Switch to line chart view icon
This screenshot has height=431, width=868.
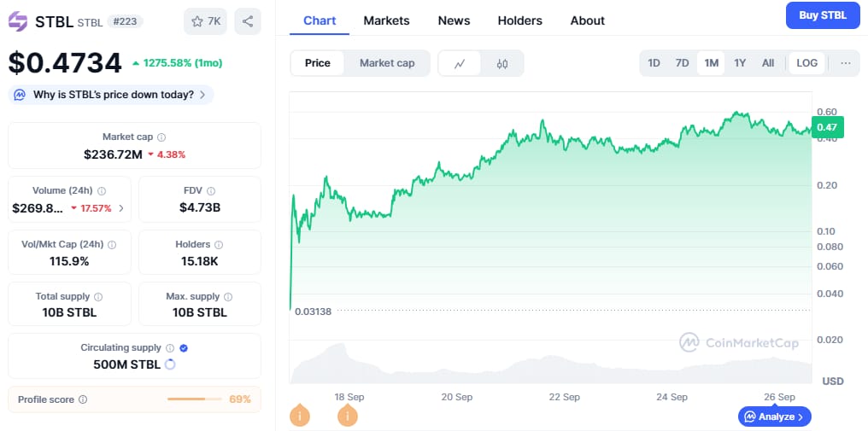[460, 63]
